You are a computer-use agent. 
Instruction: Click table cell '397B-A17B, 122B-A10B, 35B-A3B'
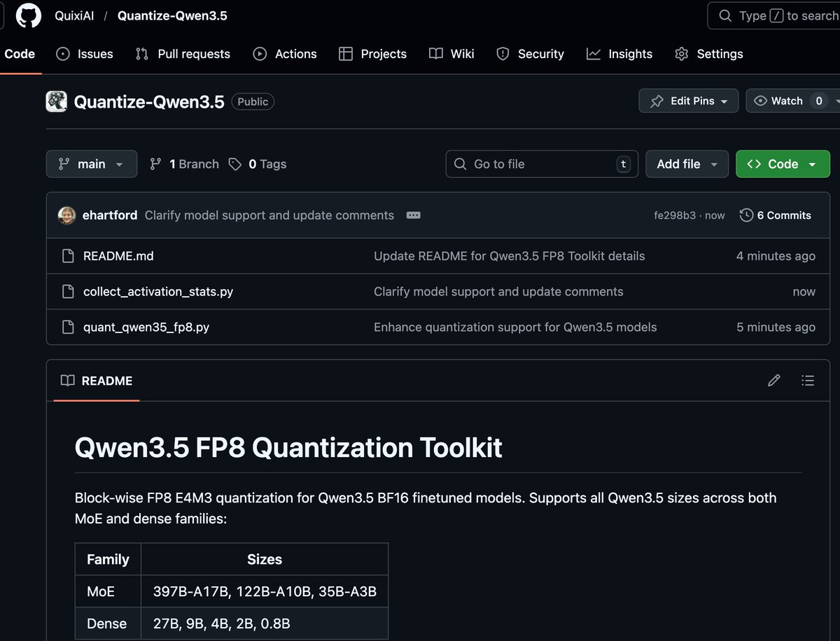tap(265, 591)
